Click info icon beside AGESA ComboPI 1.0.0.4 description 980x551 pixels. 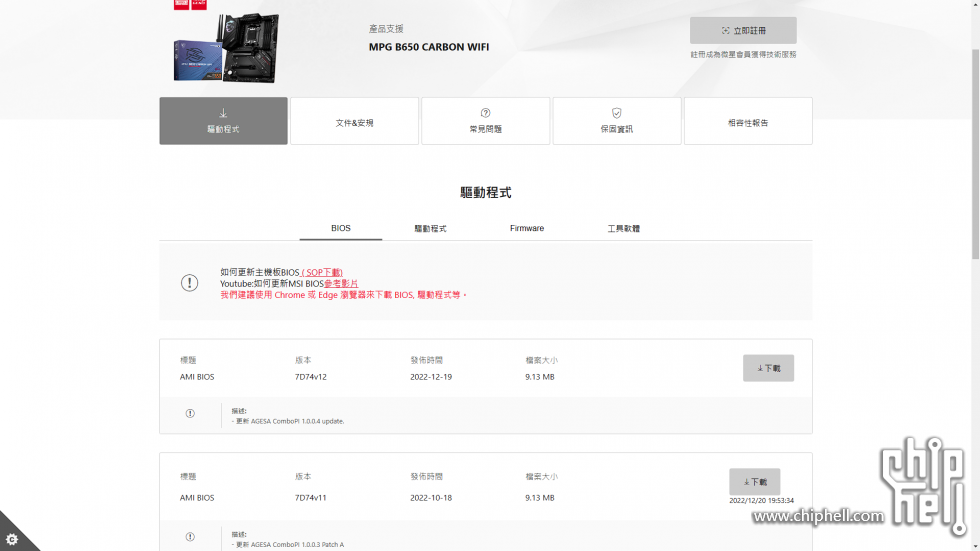point(190,414)
